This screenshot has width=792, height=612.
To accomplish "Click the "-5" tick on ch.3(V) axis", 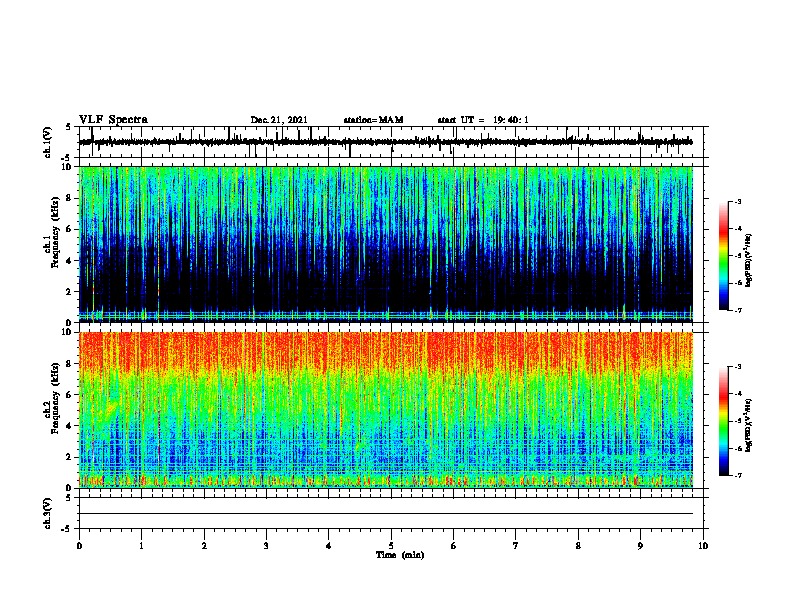I will [x=67, y=529].
